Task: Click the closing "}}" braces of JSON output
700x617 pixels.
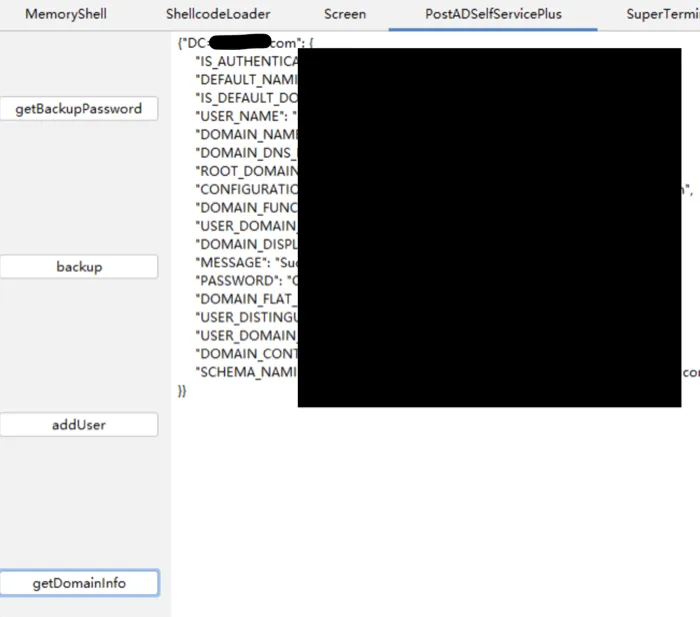Action: click(182, 391)
